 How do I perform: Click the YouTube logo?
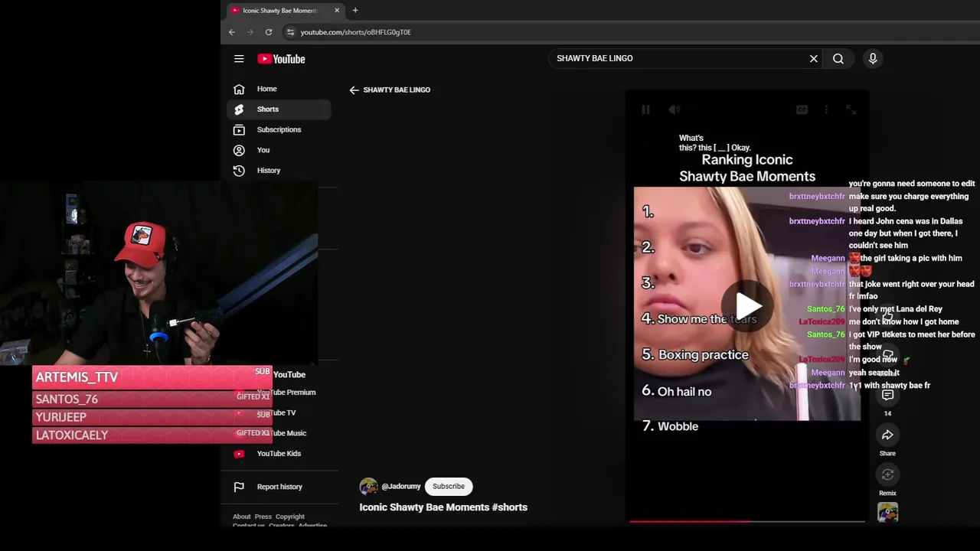click(x=281, y=59)
